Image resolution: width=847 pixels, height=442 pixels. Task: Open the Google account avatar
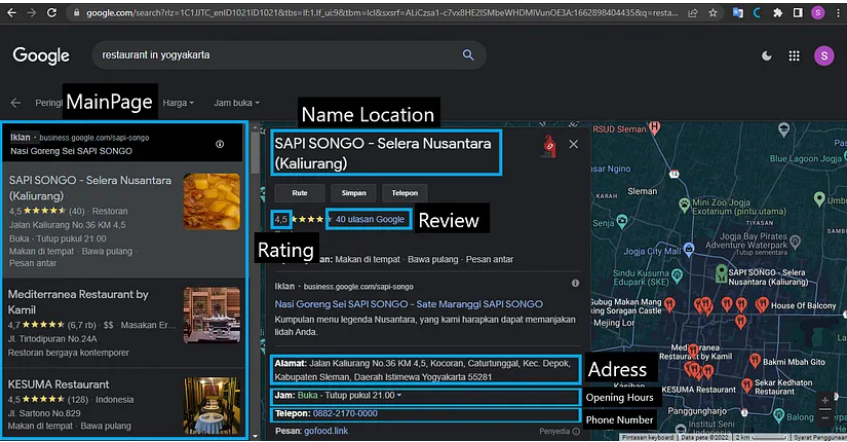coord(824,56)
